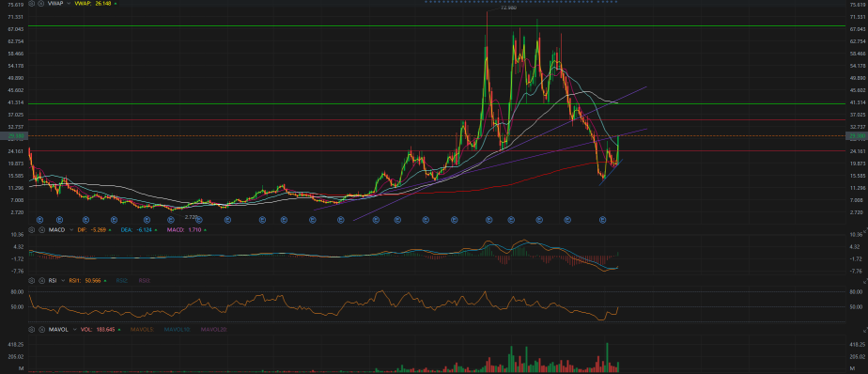Click the RSI1: 50.566 label
868x374 pixels.
85,281
